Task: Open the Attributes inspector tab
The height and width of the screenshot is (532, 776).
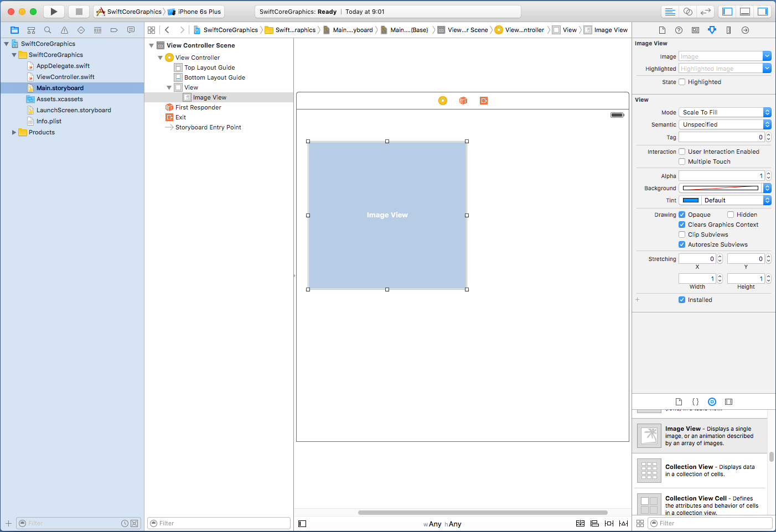Action: point(712,30)
